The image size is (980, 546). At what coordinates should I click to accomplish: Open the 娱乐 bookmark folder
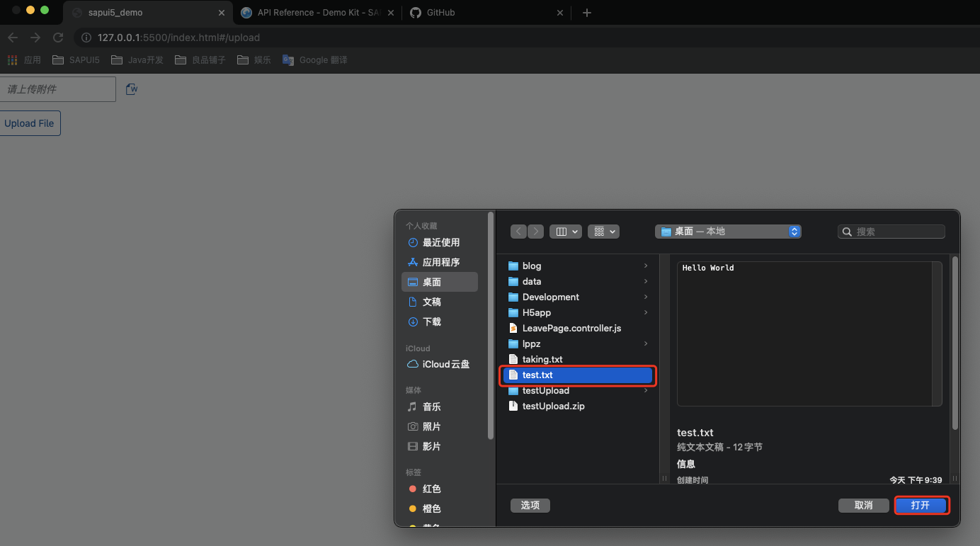[254, 60]
